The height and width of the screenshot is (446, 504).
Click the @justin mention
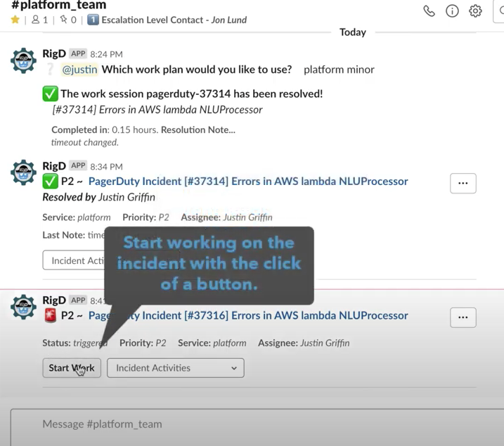click(x=79, y=70)
